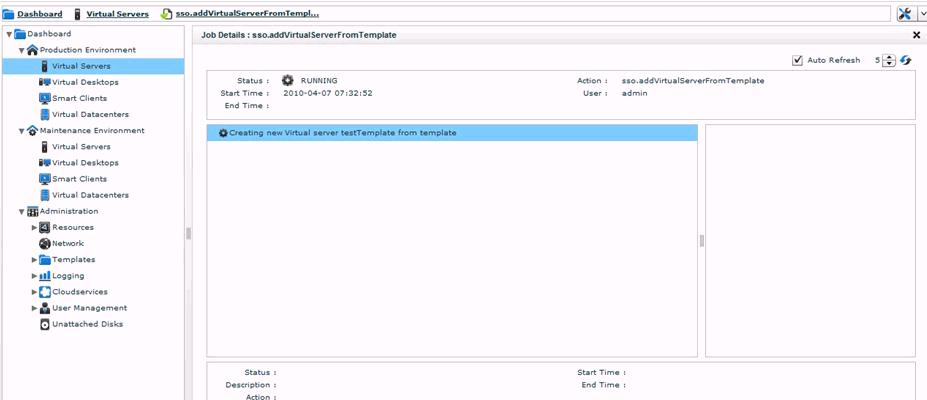927x400 pixels.
Task: Increase the auto refresh interval stepper
Action: [889, 57]
